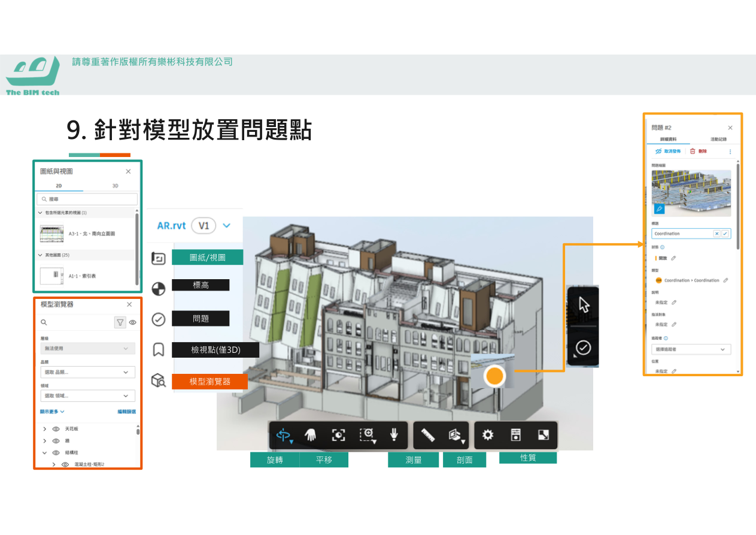Switch to the 活動記錄 tab
This screenshot has height=535, width=756.
coord(718,139)
